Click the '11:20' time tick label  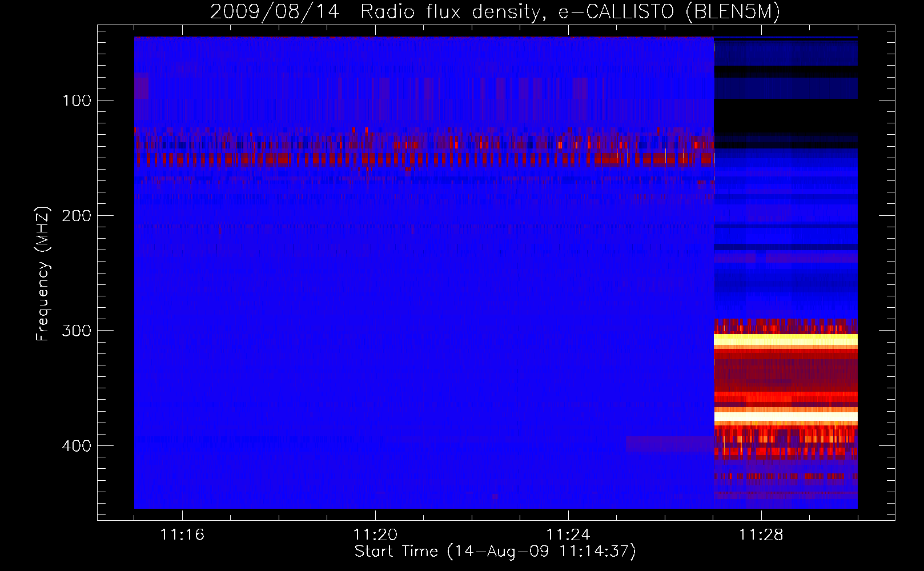375,534
